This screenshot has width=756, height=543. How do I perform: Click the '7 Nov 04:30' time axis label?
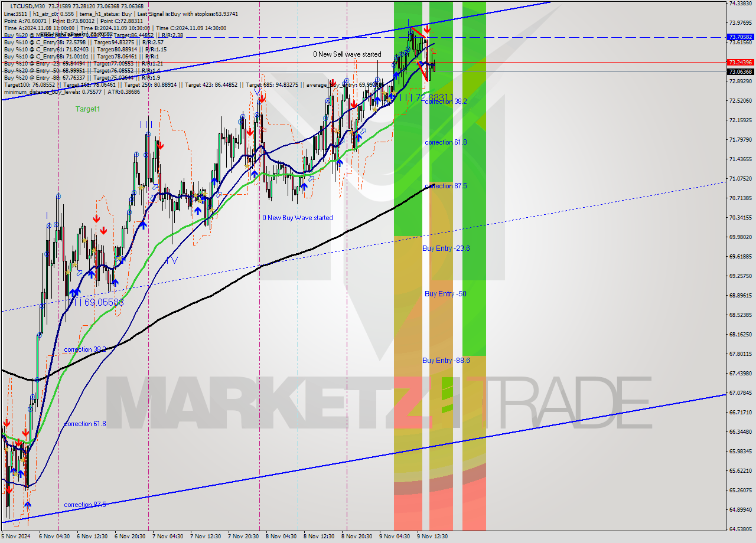point(167,537)
